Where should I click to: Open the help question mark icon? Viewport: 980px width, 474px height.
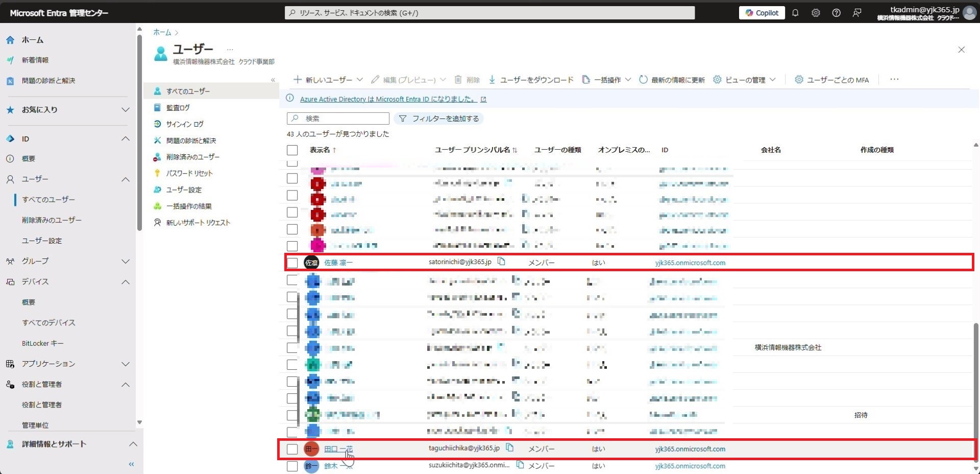click(836, 13)
